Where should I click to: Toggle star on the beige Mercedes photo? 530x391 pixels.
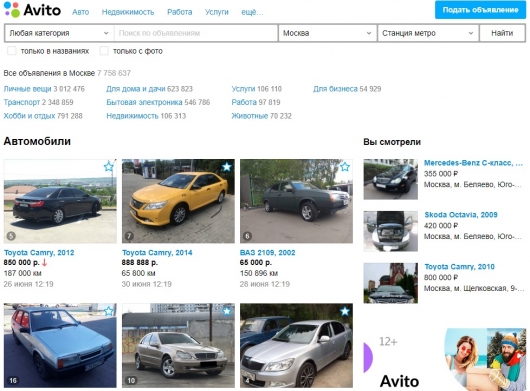pos(227,311)
